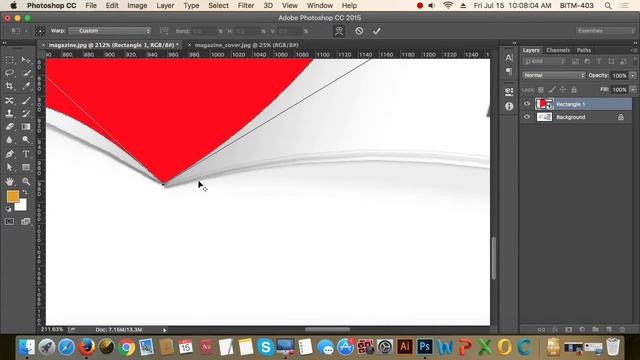Image resolution: width=640 pixels, height=360 pixels.
Task: Open the layer blend mode dropdown
Action: pyautogui.click(x=553, y=76)
